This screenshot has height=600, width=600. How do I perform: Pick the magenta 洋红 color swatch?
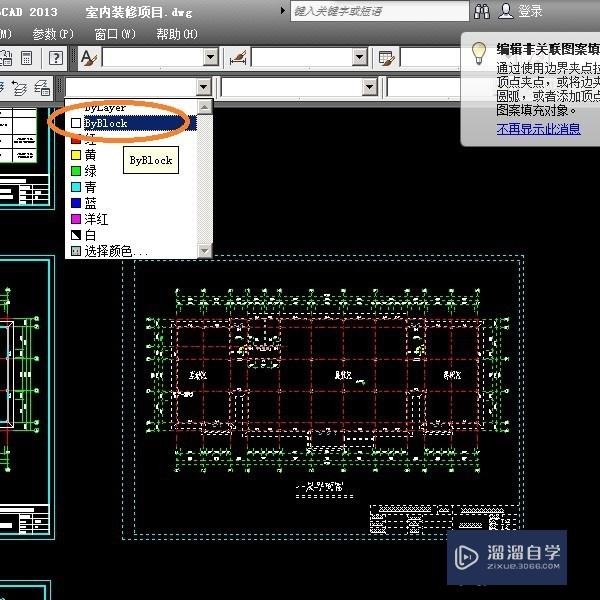(76, 219)
